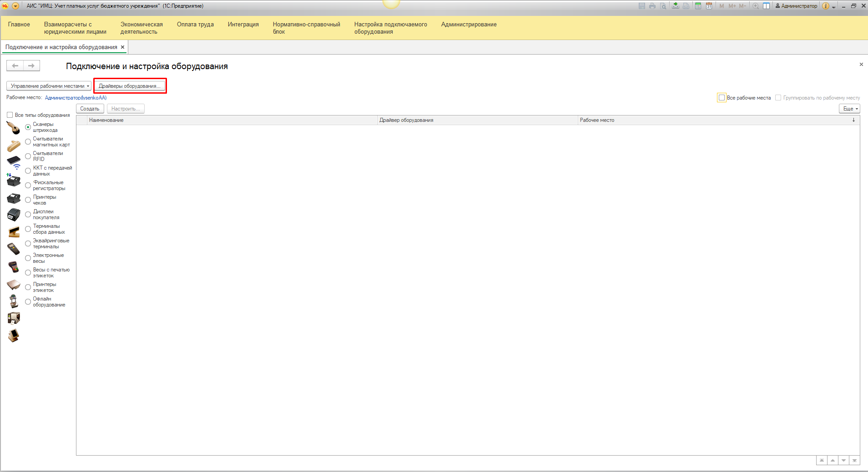Open the 'Еще' dropdown menu
Image resolution: width=868 pixels, height=472 pixels.
click(849, 109)
